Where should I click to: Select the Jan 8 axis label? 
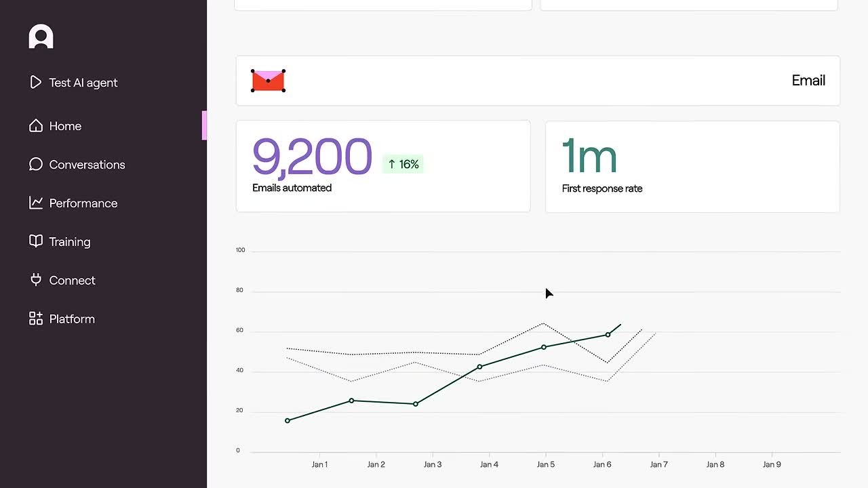(x=715, y=464)
